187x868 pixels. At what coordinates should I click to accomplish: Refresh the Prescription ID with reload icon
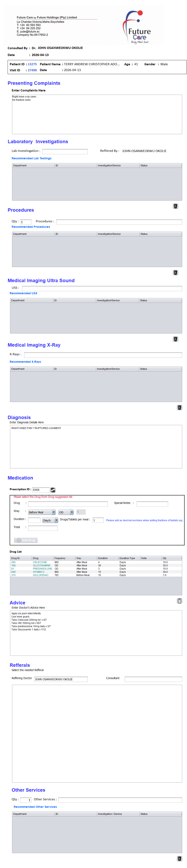coord(53,490)
